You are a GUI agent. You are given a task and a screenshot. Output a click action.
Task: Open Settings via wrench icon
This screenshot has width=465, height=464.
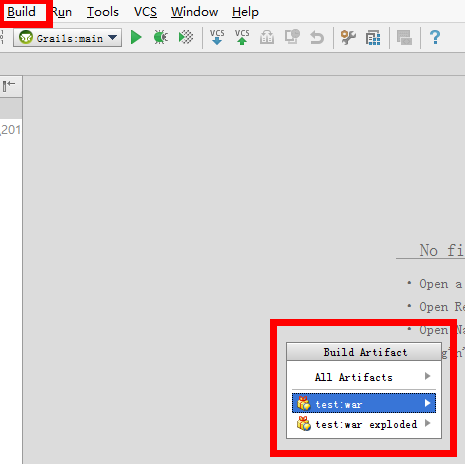[348, 37]
